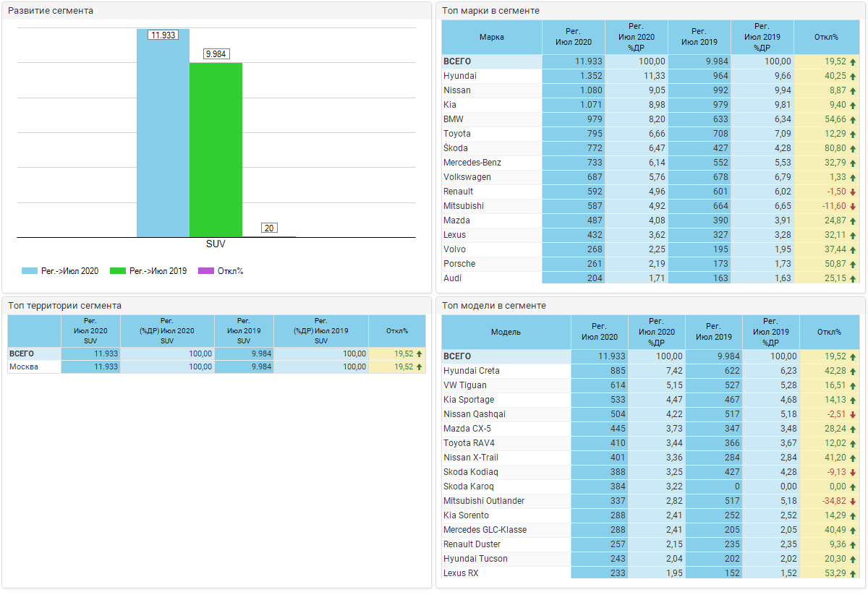Click the green up arrow beside Škoda 80,80

coord(853,148)
